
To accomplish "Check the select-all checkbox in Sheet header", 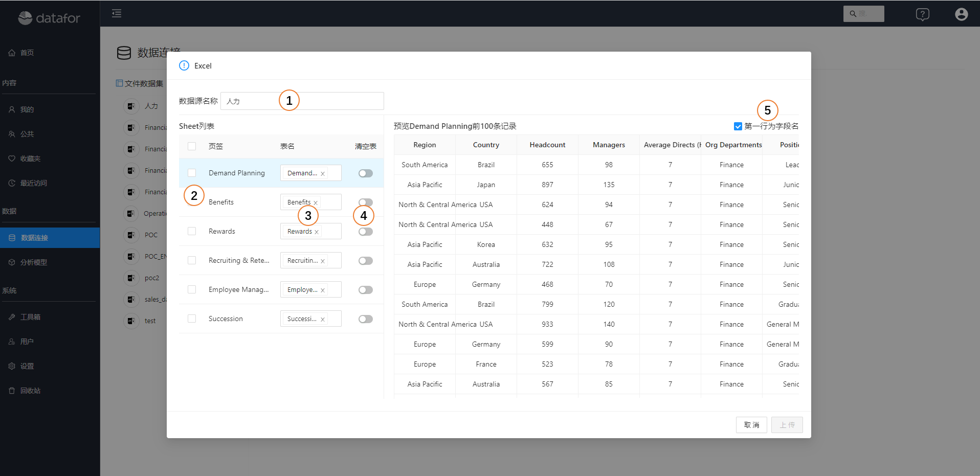I will 192,146.
